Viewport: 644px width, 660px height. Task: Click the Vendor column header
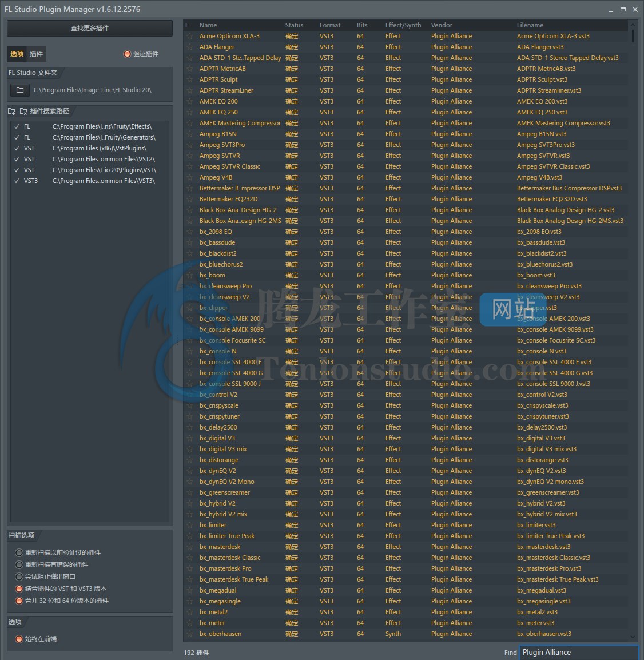442,25
